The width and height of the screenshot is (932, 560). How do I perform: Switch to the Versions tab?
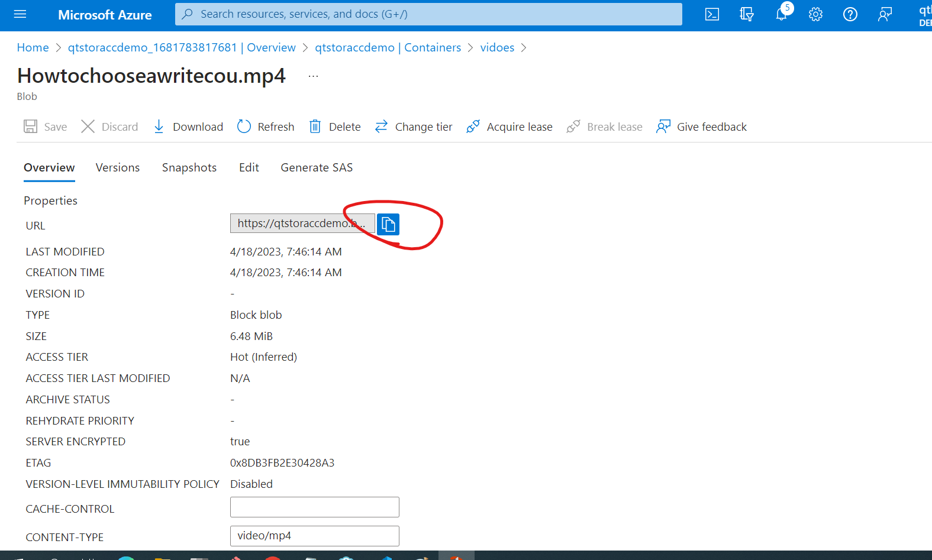118,168
